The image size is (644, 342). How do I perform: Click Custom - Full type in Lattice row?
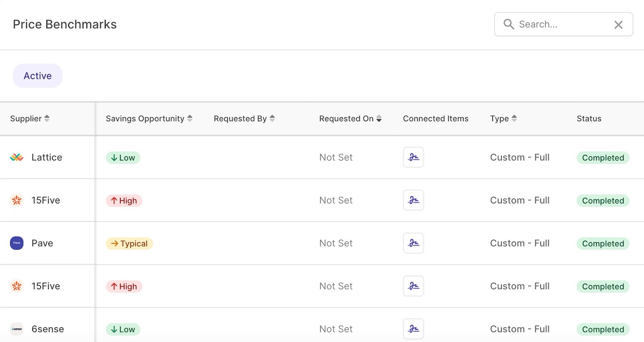[x=520, y=157]
